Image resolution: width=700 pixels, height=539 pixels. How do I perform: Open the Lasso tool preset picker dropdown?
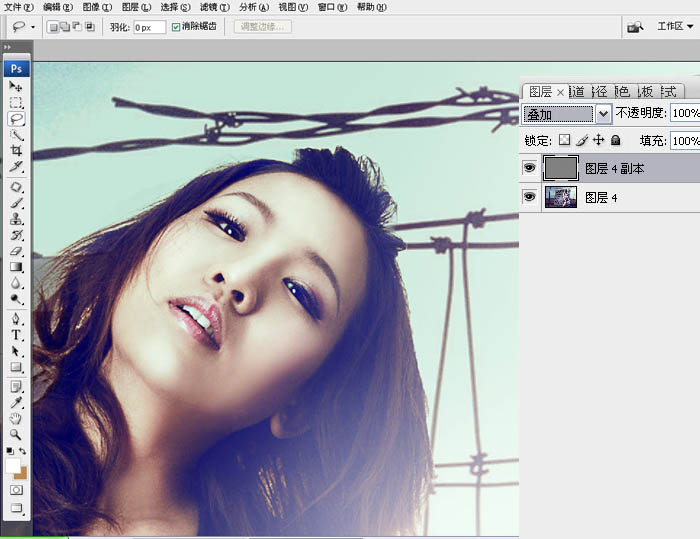point(25,27)
